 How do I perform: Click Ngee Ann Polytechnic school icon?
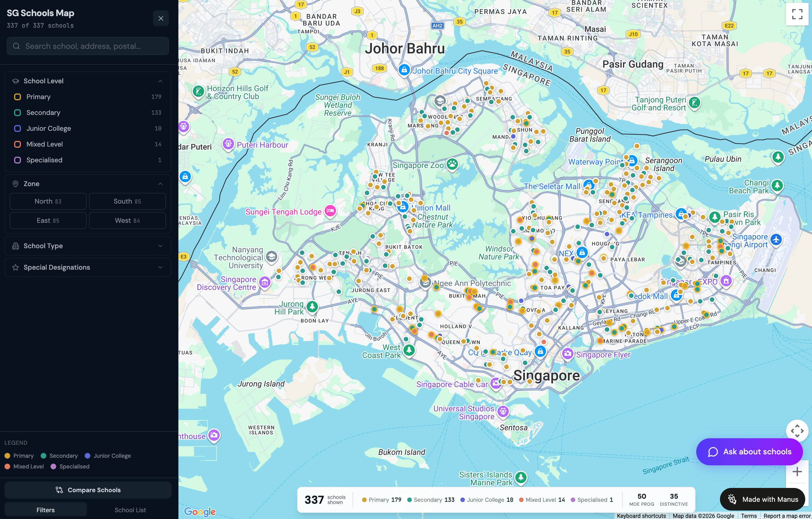coord(425,283)
